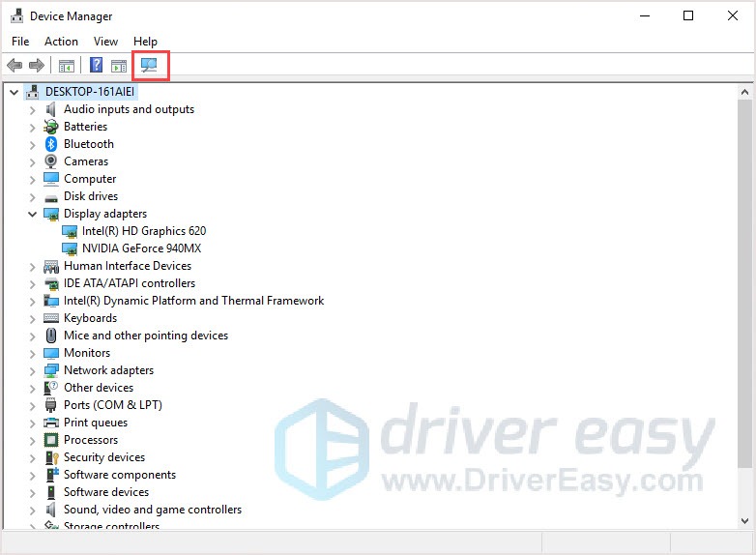Viewport: 756px width, 555px height.
Task: Select the Batteries label
Action: point(85,127)
